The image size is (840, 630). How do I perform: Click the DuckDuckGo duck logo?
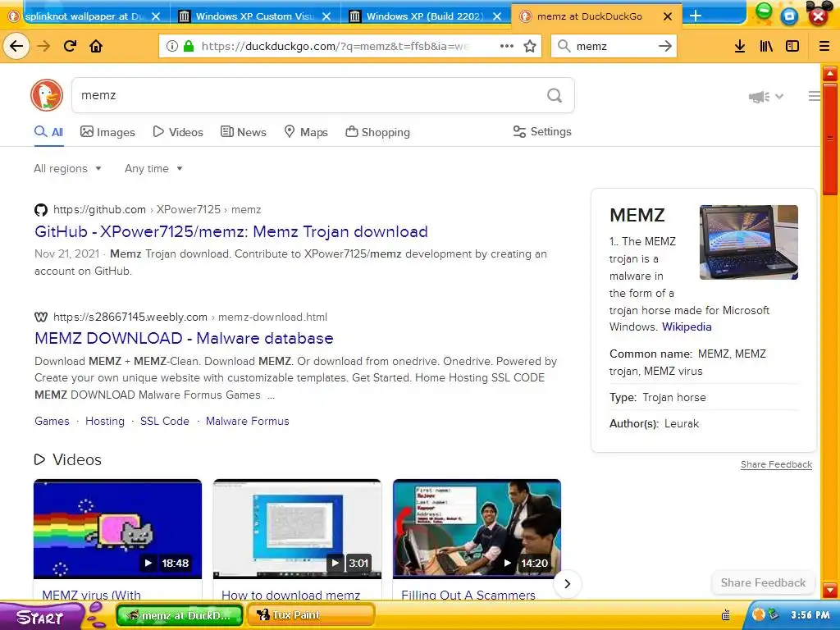47,95
